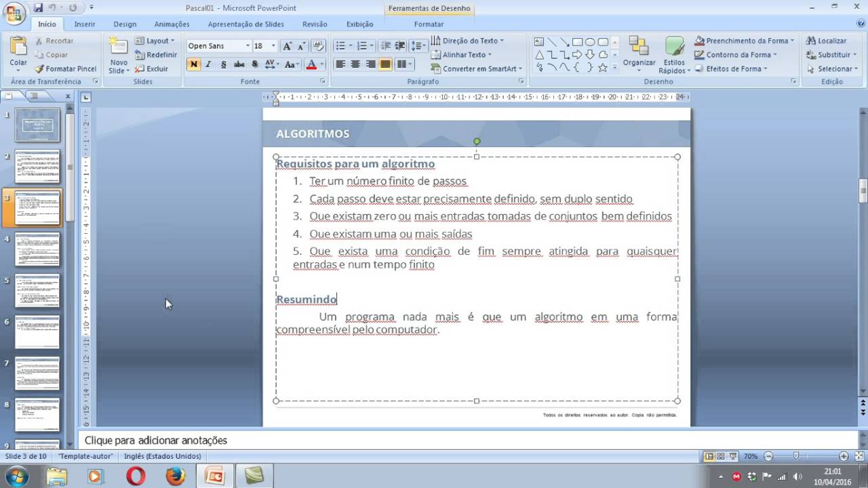The height and width of the screenshot is (488, 868).
Task: Fit slide to current window
Action: pyautogui.click(x=858, y=457)
